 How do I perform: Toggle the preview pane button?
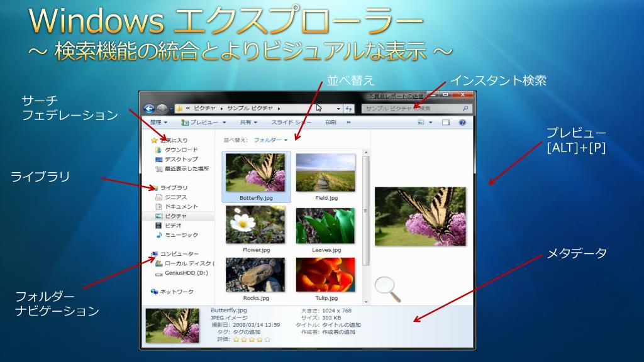(x=446, y=123)
